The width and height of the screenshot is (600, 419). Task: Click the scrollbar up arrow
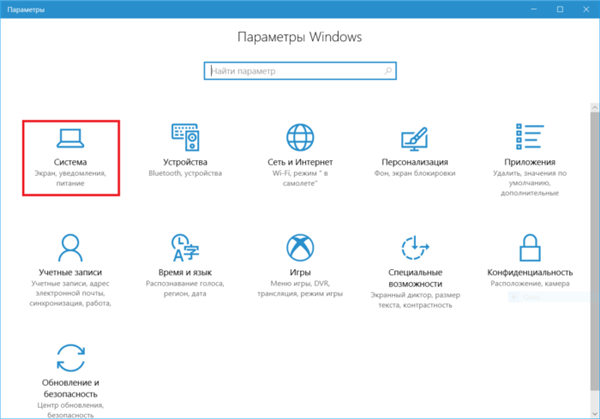[594, 108]
